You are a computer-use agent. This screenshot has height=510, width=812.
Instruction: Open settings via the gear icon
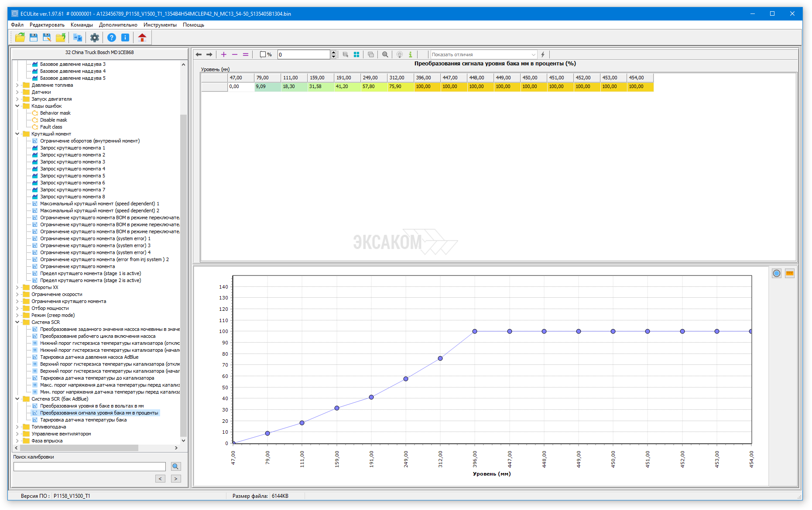(94, 37)
